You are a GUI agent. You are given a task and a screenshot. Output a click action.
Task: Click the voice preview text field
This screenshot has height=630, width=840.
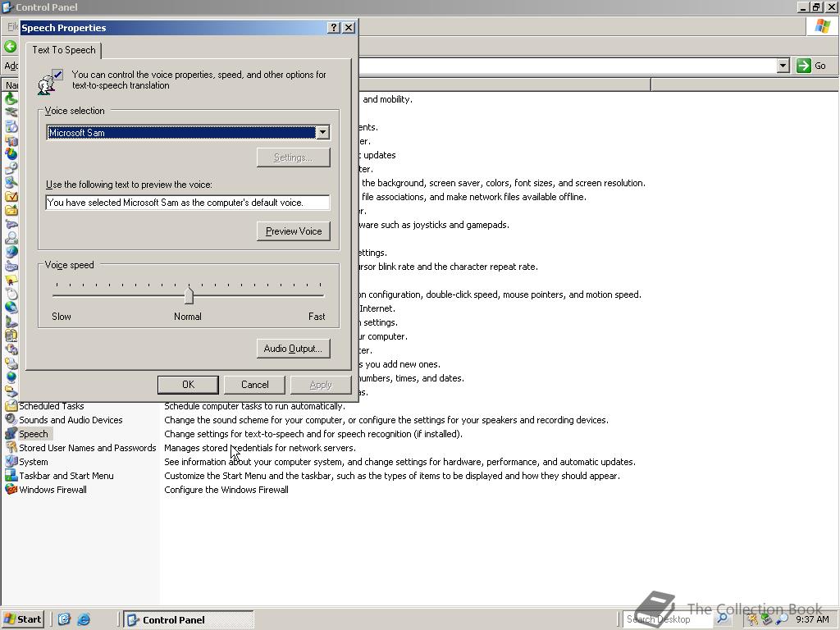click(188, 203)
